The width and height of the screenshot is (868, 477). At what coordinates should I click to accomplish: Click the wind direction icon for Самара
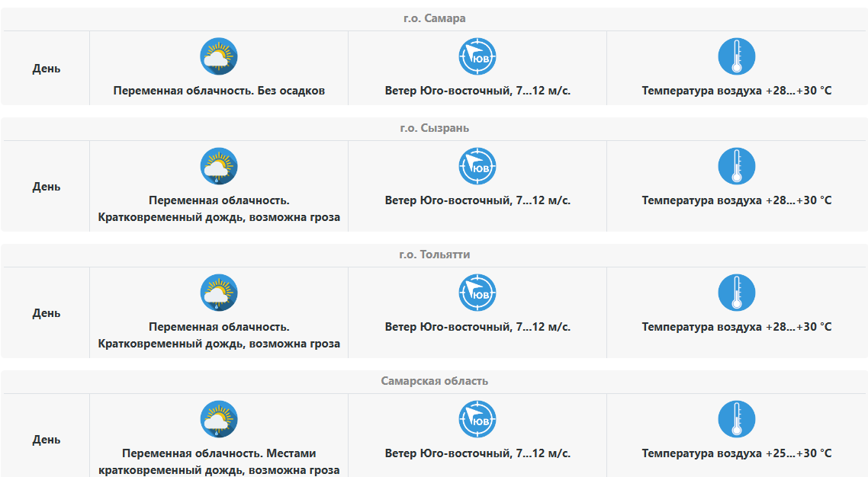(477, 56)
